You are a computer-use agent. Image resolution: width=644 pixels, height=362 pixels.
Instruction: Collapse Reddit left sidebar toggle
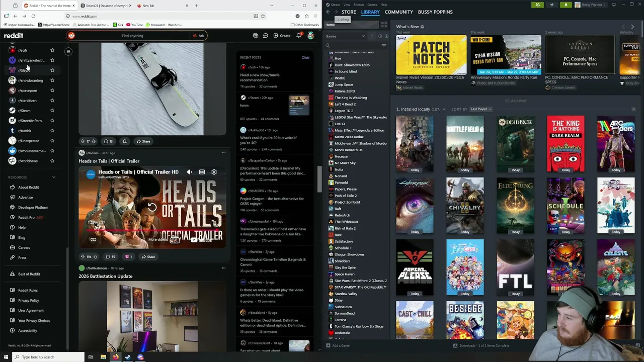68,51
